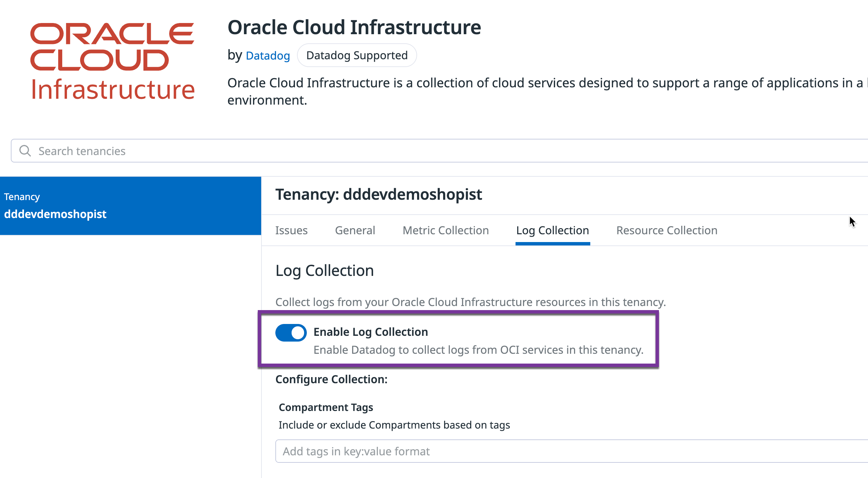The image size is (868, 478).
Task: Switch to the General tab
Action: 355,231
